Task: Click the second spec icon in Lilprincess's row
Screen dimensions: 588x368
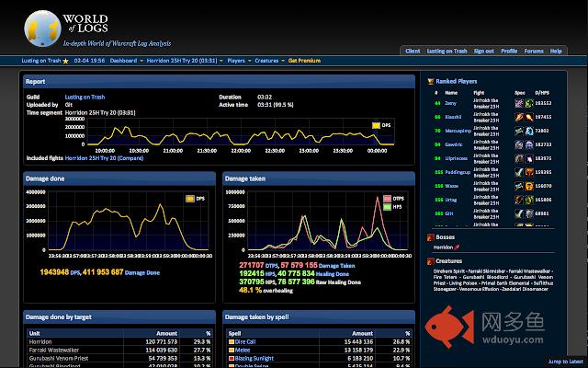Action: pyautogui.click(x=529, y=158)
